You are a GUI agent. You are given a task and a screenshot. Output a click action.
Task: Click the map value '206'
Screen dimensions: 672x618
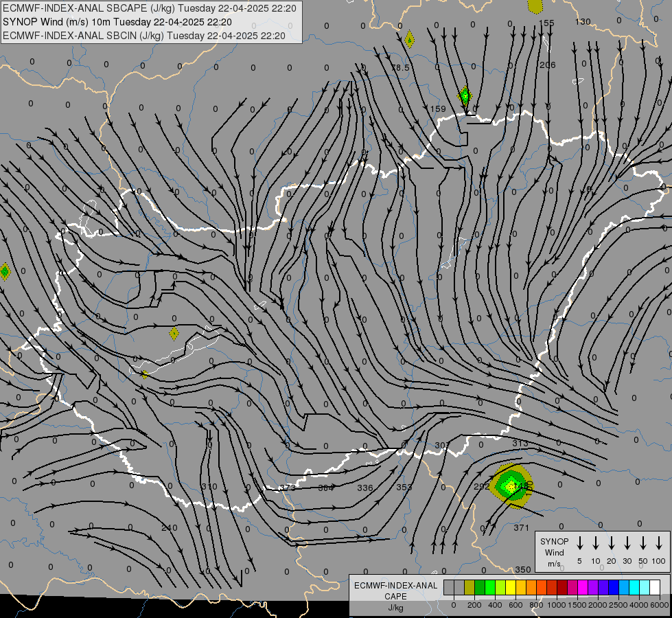[547, 65]
